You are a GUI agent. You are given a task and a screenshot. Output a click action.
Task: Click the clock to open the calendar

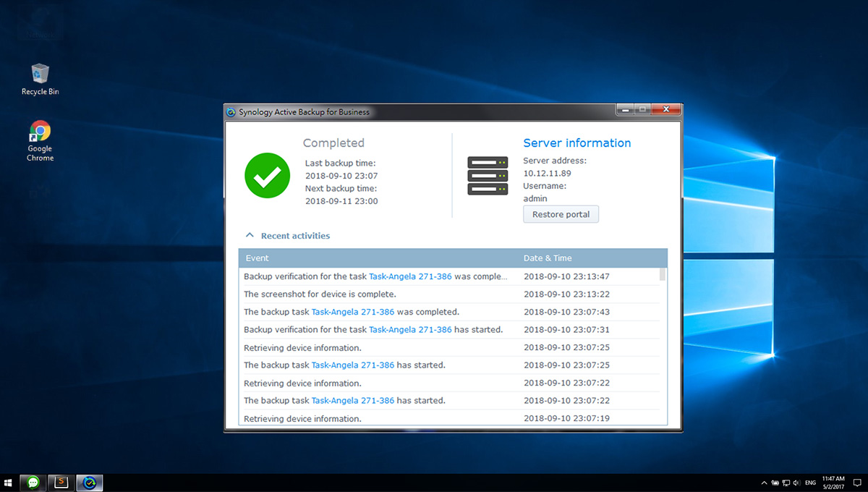[832, 482]
